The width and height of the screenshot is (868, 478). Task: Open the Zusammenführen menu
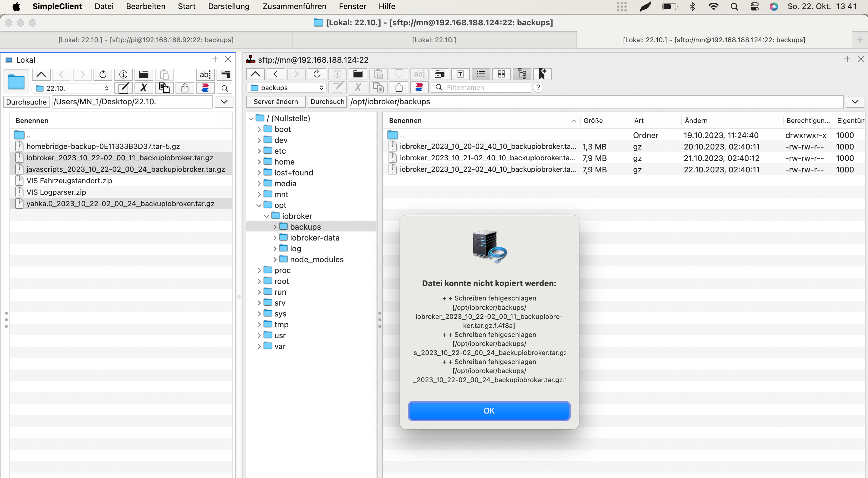pos(294,6)
